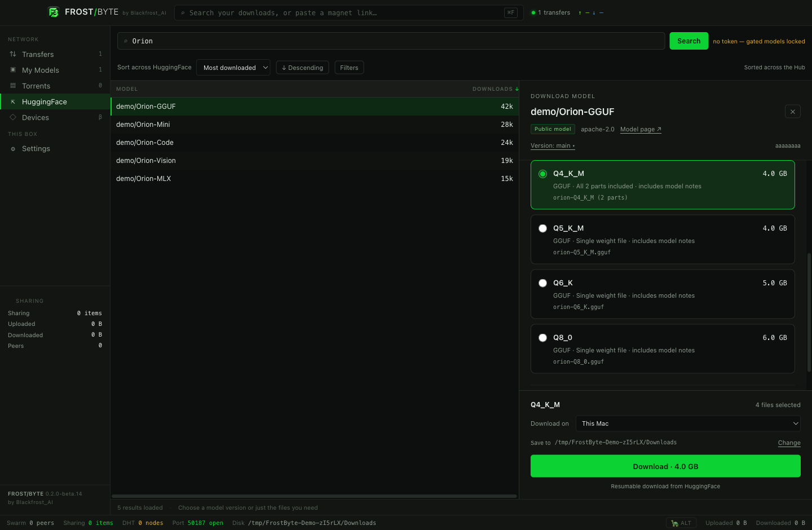Click the download arrow speed indicator
812x530 pixels.
click(598, 12)
